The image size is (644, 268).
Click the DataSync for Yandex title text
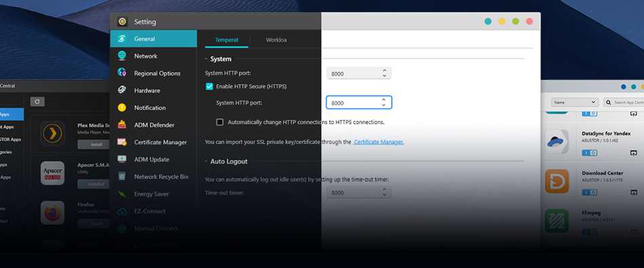(x=606, y=133)
